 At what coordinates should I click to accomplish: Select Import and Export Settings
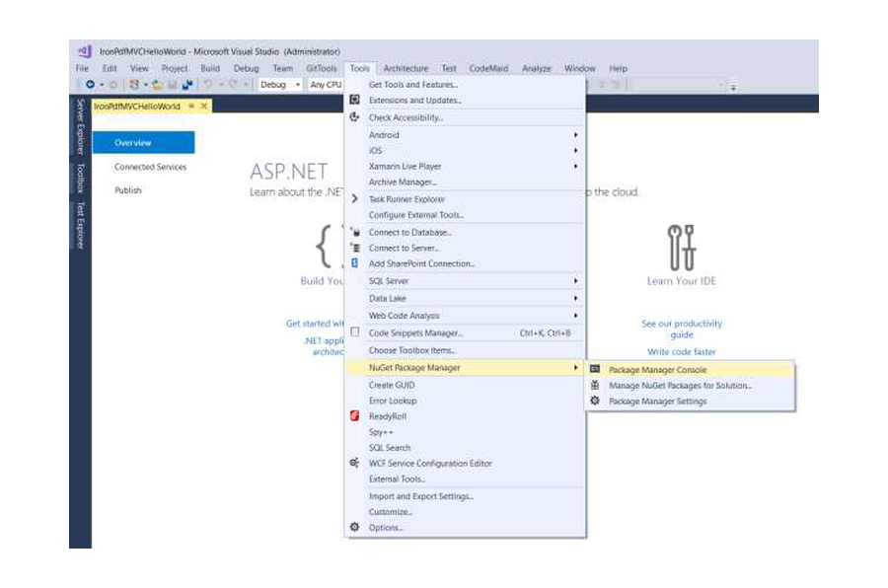[x=465, y=495]
